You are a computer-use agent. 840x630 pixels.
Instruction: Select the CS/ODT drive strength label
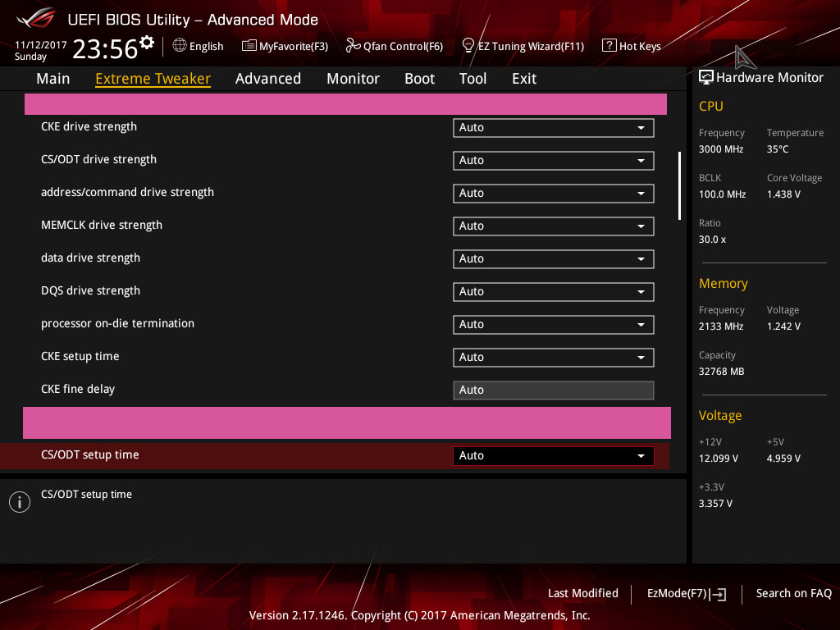(x=98, y=160)
